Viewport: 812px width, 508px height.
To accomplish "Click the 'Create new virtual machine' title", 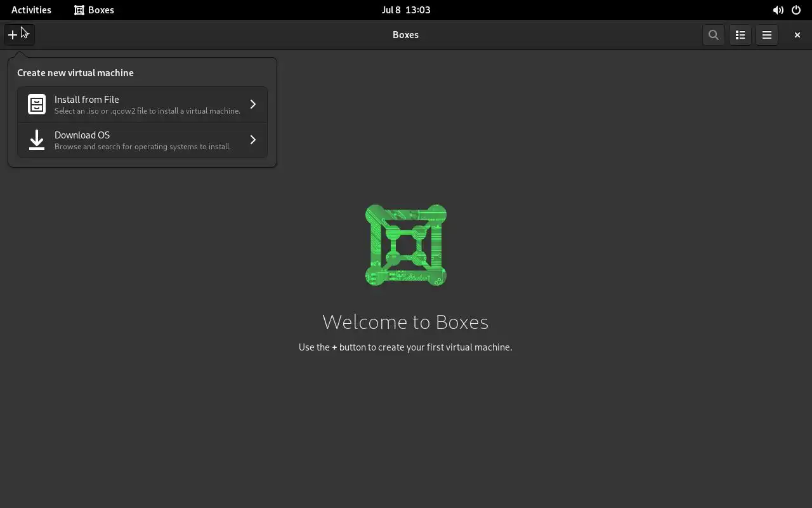I will [x=75, y=73].
